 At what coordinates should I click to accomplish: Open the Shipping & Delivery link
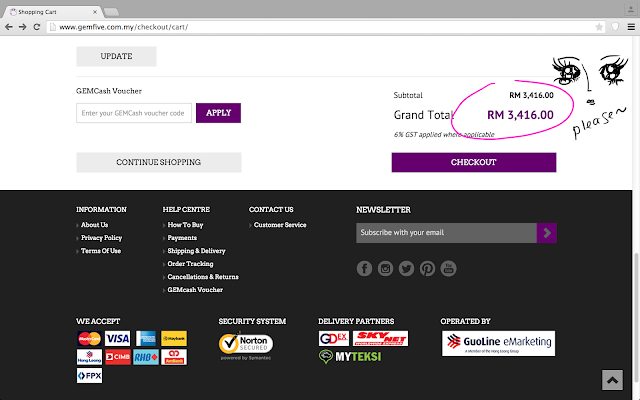click(x=196, y=251)
